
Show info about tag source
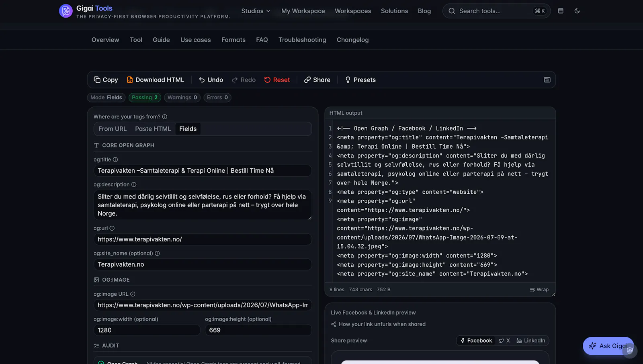(x=165, y=117)
